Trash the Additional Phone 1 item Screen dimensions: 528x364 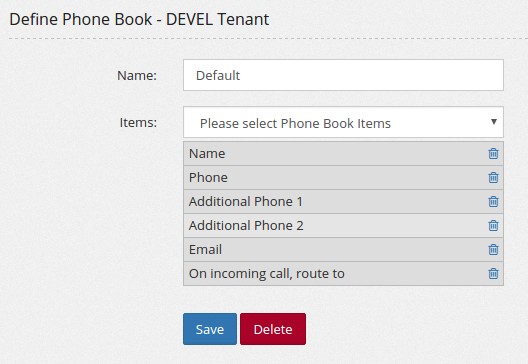click(493, 201)
